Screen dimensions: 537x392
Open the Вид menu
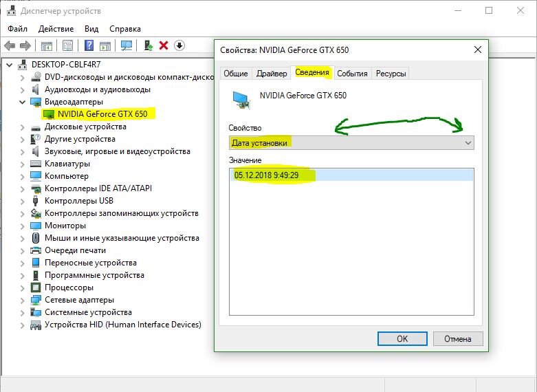91,29
